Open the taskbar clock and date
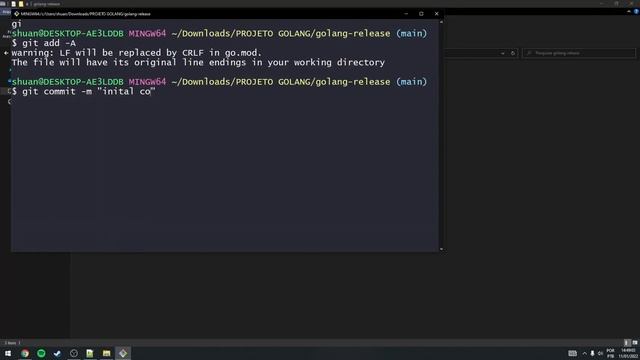 [629, 353]
